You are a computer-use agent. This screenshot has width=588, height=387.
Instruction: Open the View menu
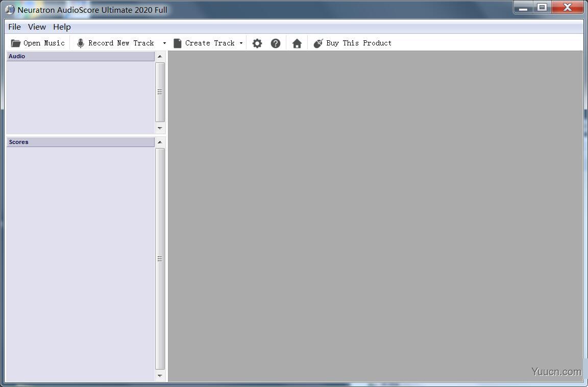point(37,27)
